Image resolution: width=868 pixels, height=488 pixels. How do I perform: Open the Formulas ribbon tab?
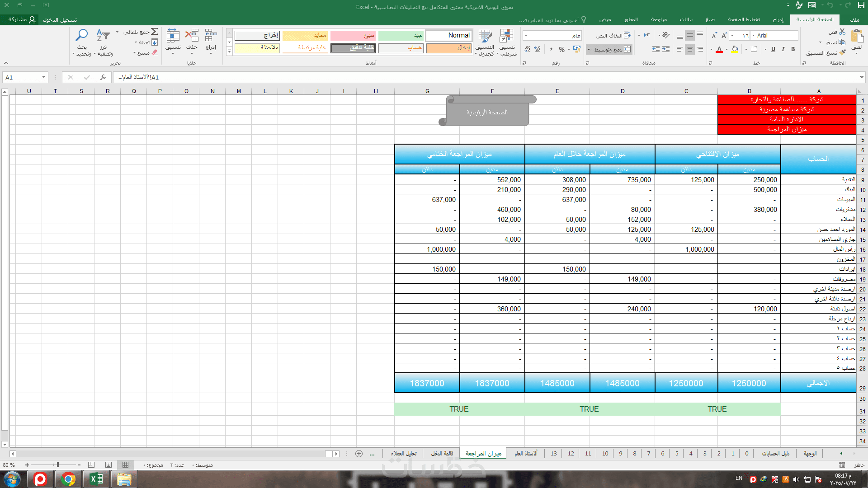click(x=710, y=19)
